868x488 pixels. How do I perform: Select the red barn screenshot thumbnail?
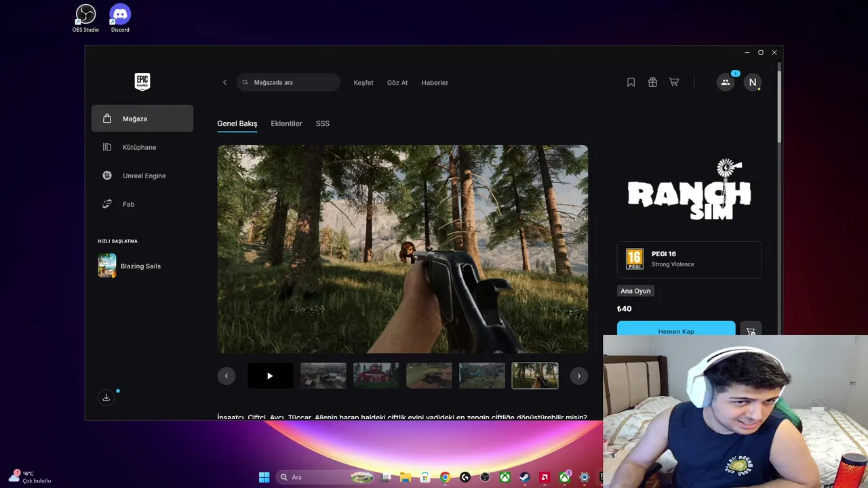pos(376,375)
